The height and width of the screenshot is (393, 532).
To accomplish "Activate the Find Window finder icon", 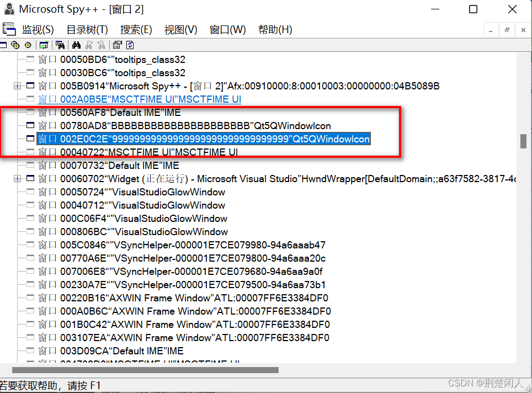I will 60,45.
